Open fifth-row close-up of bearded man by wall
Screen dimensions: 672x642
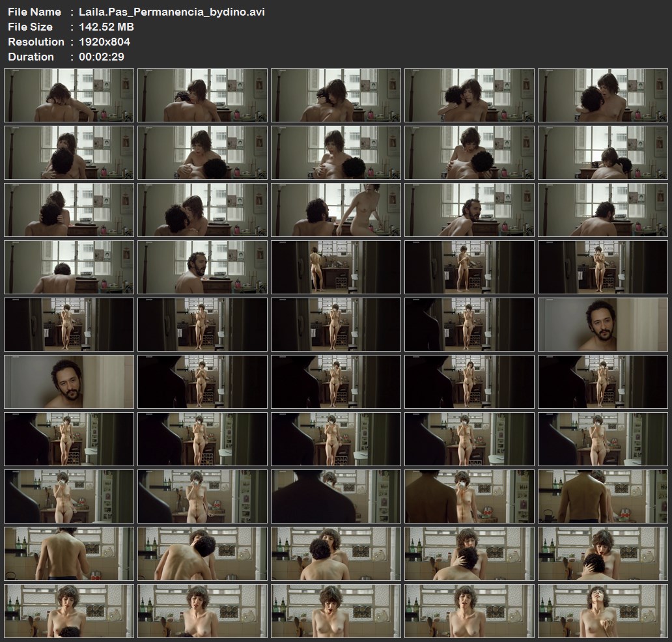[602, 324]
